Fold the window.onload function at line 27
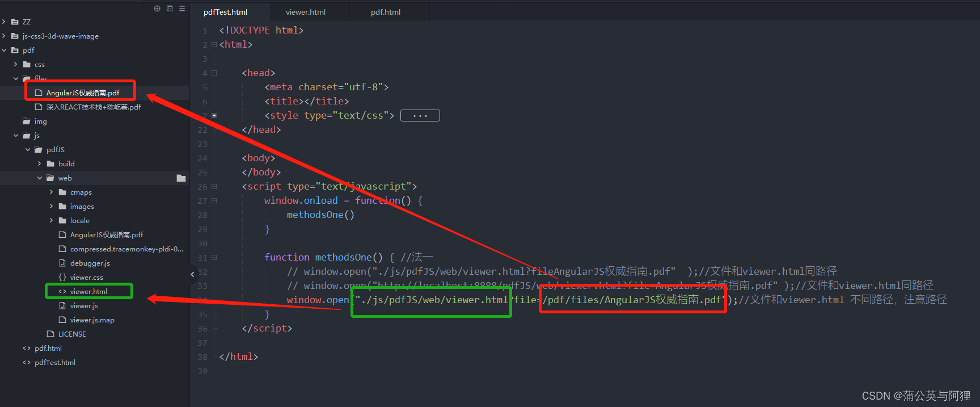The height and width of the screenshot is (407, 980). (214, 200)
